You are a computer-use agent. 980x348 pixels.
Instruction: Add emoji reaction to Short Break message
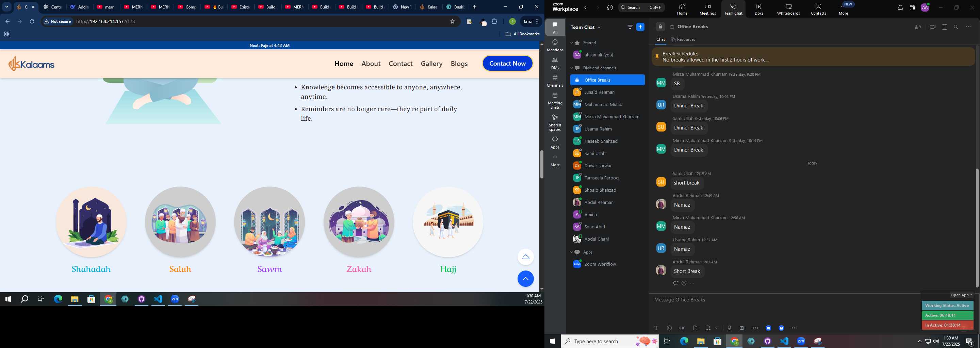pyautogui.click(x=684, y=283)
